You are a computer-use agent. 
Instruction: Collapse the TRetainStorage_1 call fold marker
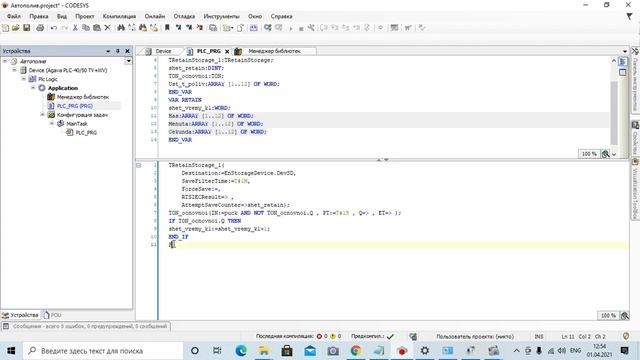pos(138,165)
